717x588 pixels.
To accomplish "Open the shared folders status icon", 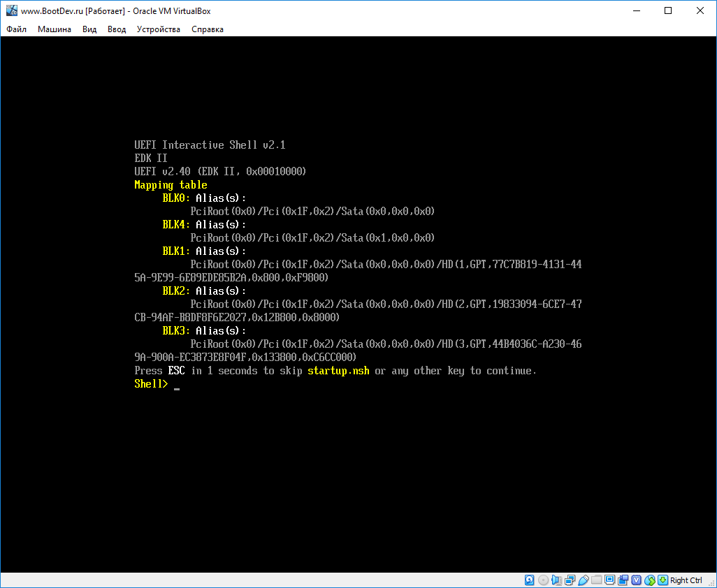I will point(597,580).
